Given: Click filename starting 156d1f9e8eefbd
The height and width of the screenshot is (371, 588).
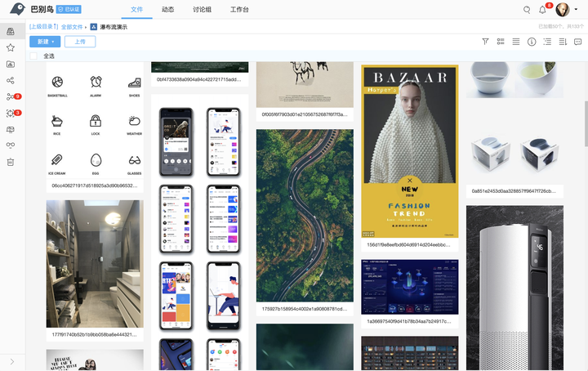Looking at the screenshot, I should point(409,244).
